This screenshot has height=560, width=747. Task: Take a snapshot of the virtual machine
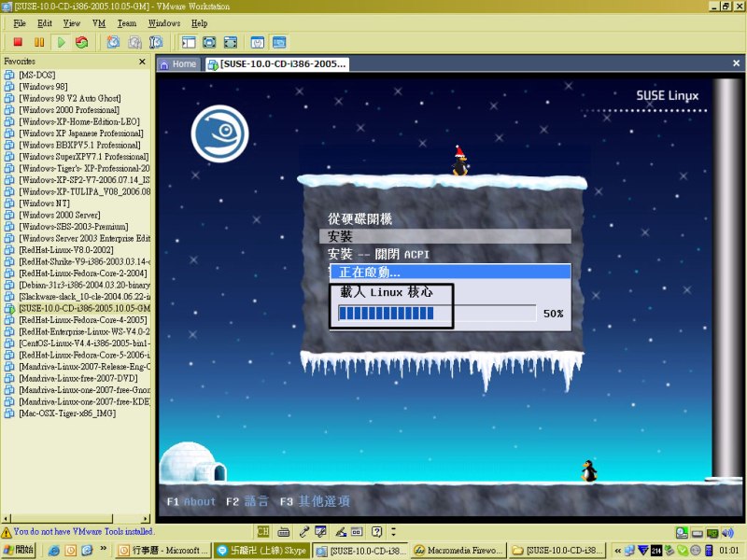pos(113,42)
